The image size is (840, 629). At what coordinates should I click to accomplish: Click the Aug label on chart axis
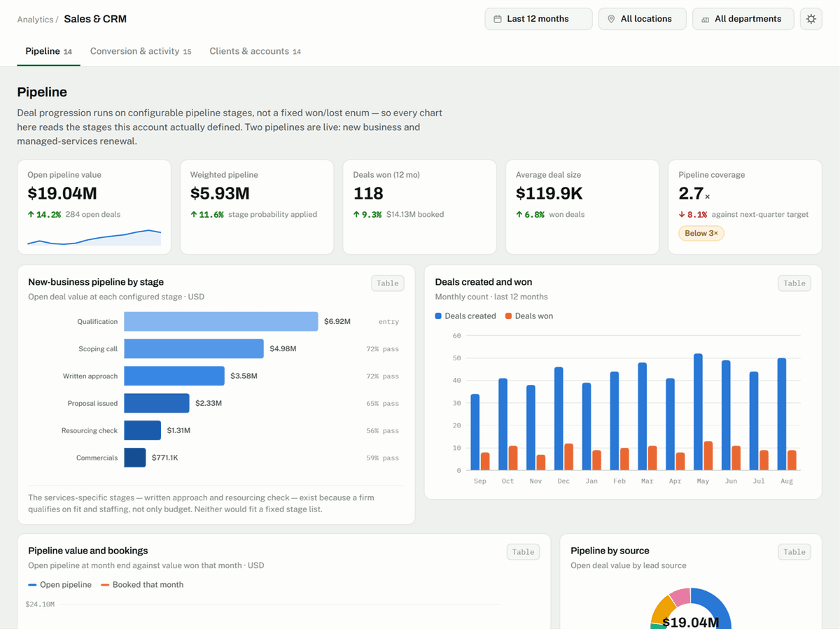coord(786,481)
